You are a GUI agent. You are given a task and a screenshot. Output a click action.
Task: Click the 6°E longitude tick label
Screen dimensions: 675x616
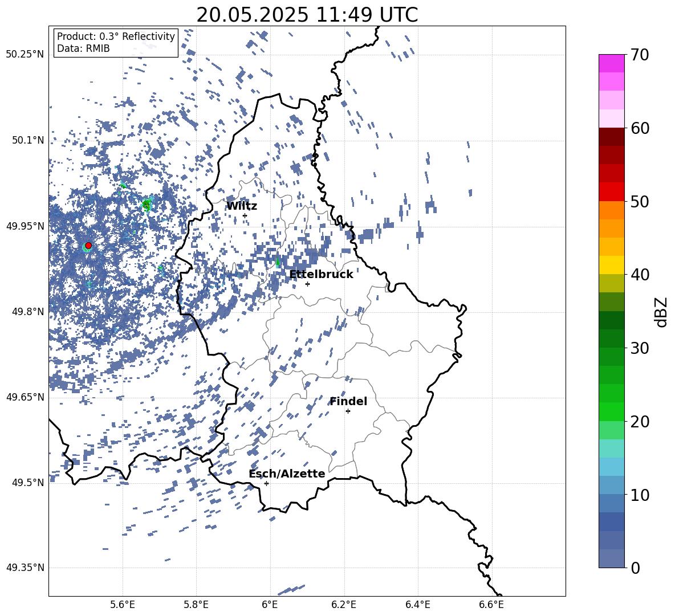[270, 605]
